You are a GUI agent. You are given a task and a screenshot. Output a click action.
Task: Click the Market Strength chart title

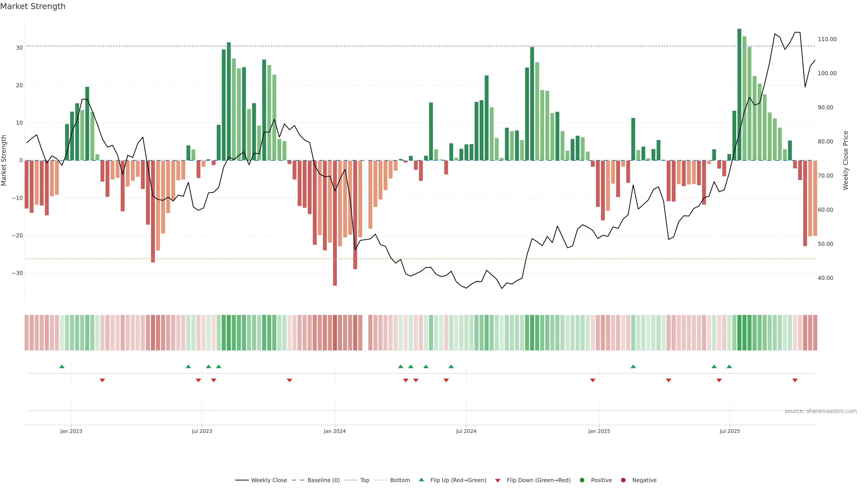tap(33, 6)
